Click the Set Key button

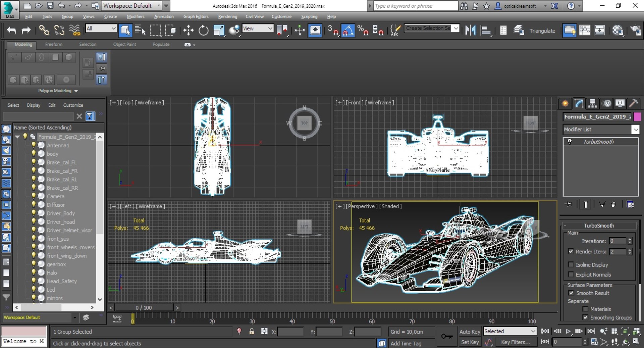470,342
